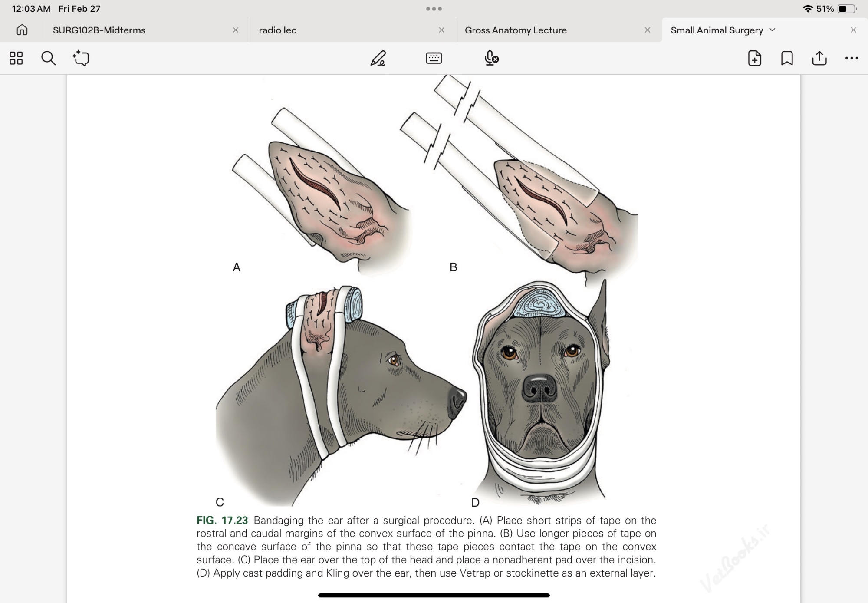Tap the bottom home indicator bar

[x=434, y=595]
